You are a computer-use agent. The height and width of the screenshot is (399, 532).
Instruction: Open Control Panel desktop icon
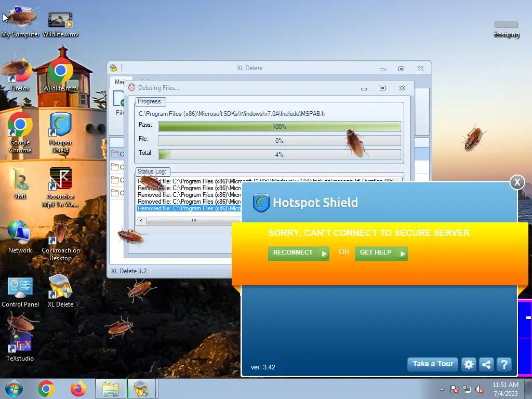pos(20,292)
